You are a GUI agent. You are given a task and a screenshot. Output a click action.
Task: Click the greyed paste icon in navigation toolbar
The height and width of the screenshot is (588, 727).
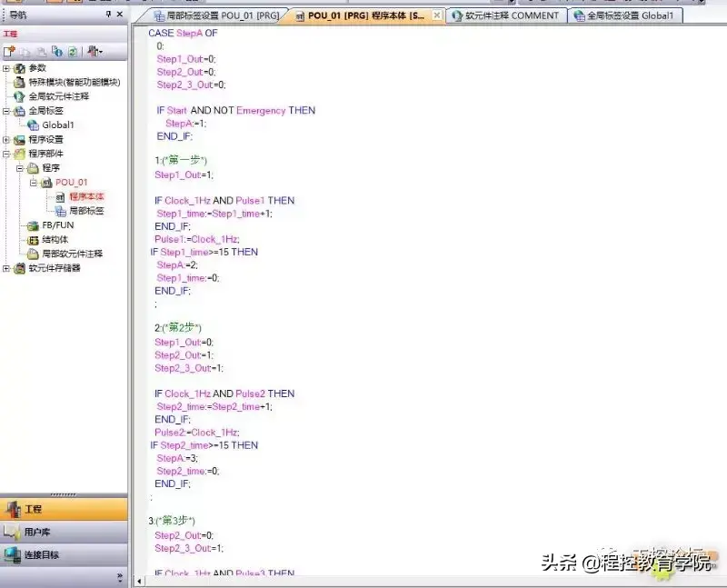click(x=41, y=52)
